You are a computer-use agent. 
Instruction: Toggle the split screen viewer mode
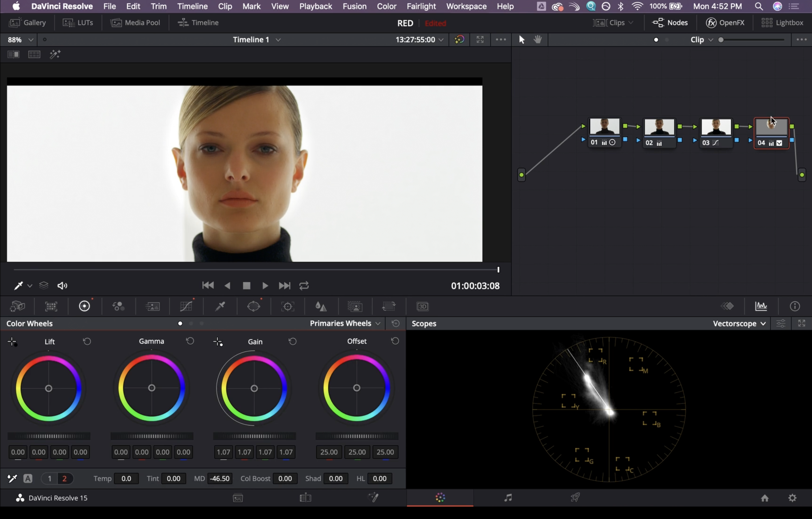click(34, 54)
